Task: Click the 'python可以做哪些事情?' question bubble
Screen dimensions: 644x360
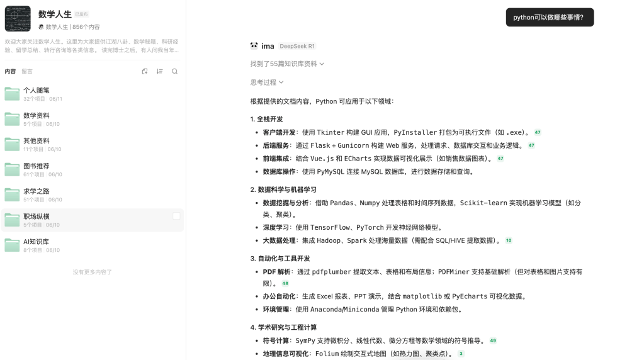Action: pyautogui.click(x=549, y=18)
